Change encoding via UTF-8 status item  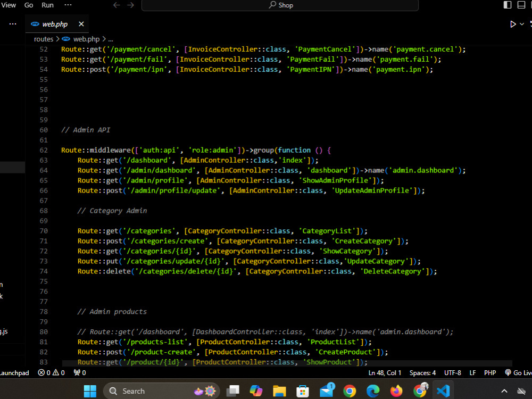click(453, 373)
